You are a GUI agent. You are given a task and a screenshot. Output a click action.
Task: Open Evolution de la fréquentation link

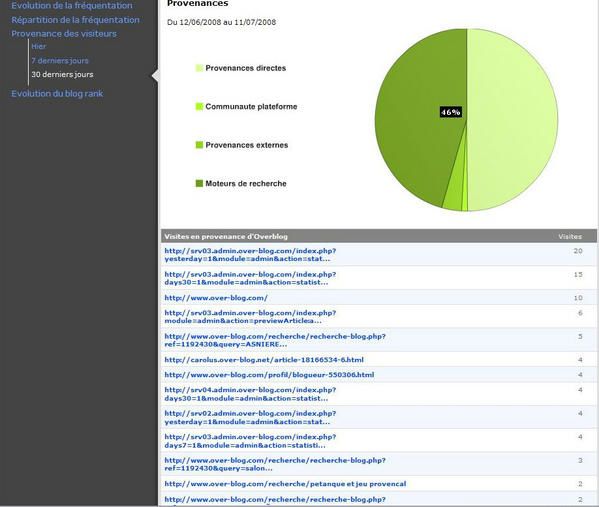(x=72, y=5)
